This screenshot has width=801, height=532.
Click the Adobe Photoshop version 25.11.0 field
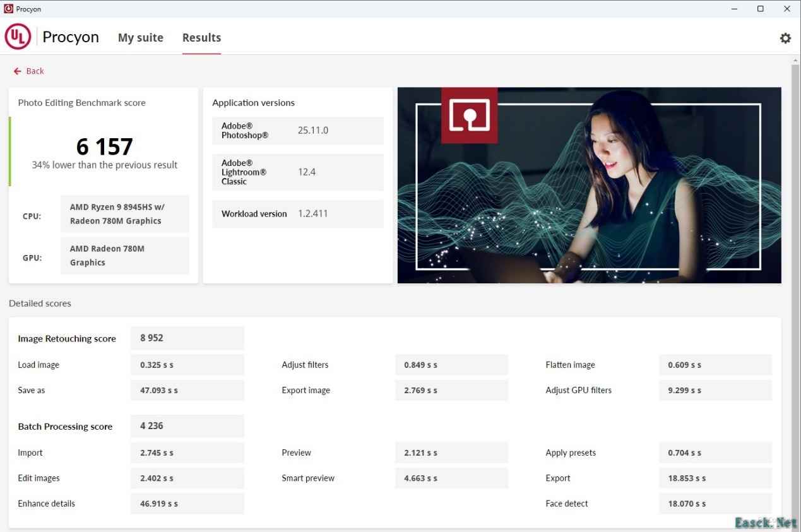pyautogui.click(x=313, y=131)
